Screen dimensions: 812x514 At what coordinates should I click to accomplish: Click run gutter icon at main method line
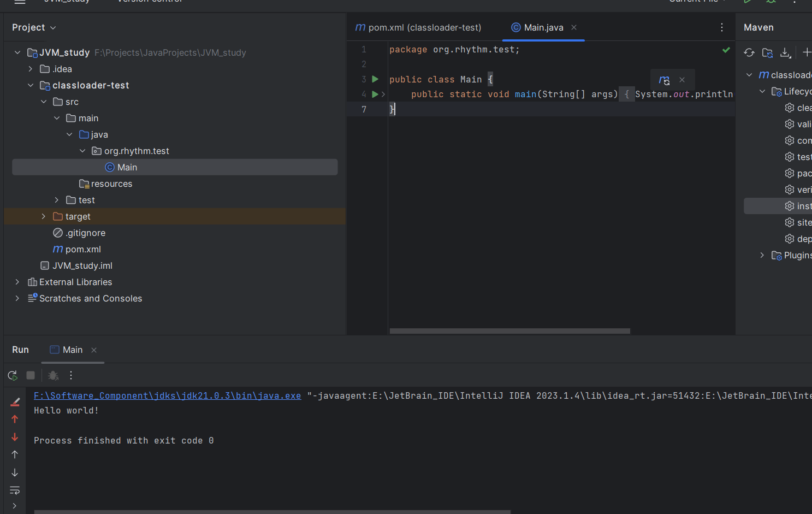pyautogui.click(x=375, y=94)
